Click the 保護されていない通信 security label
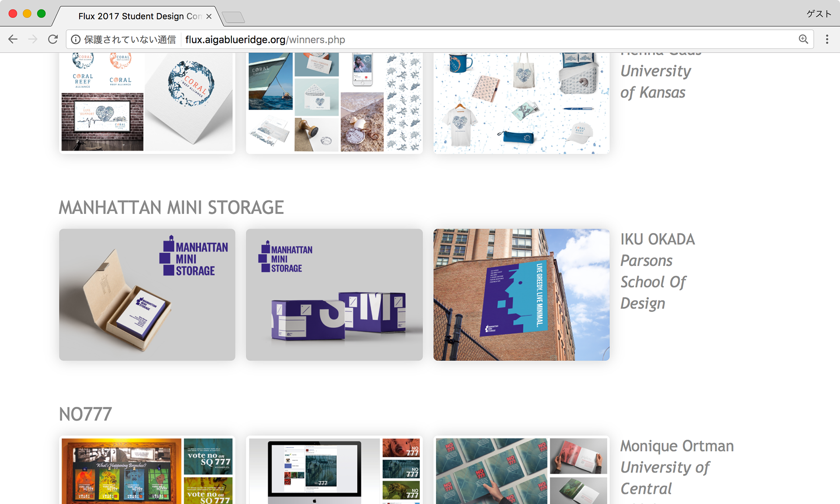840x504 pixels. [x=130, y=39]
